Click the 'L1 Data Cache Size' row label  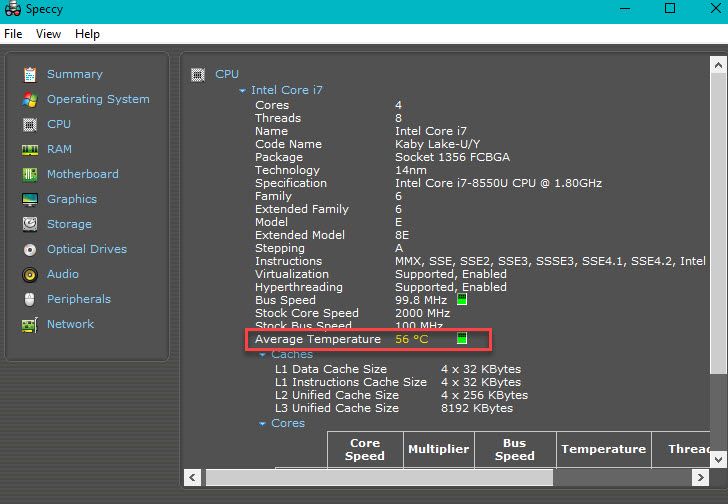[331, 369]
